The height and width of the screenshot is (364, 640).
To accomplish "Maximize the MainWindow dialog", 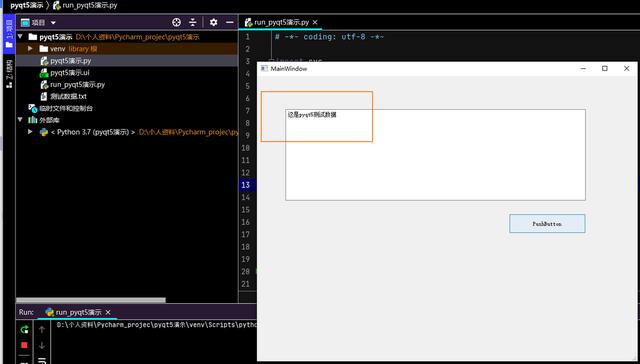I will (605, 69).
